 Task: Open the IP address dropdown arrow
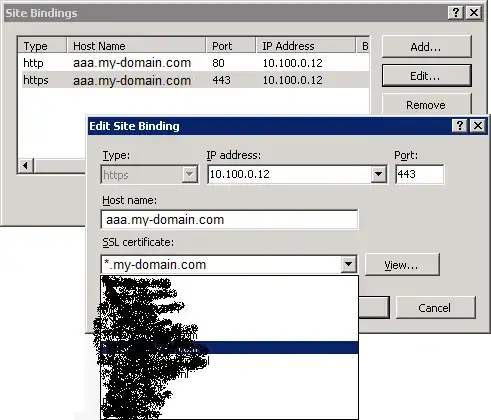[x=378, y=174]
